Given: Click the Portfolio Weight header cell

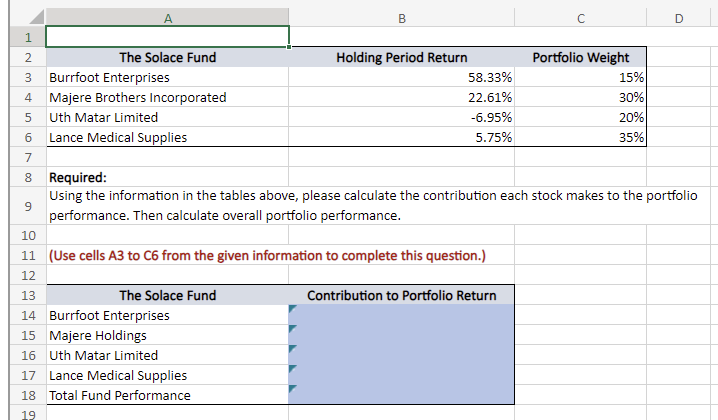Looking at the screenshot, I should (x=581, y=57).
